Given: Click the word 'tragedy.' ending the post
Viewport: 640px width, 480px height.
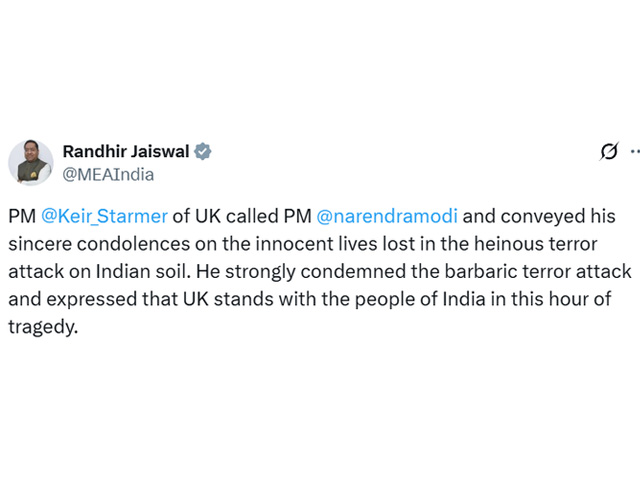Looking at the screenshot, I should coord(43,327).
